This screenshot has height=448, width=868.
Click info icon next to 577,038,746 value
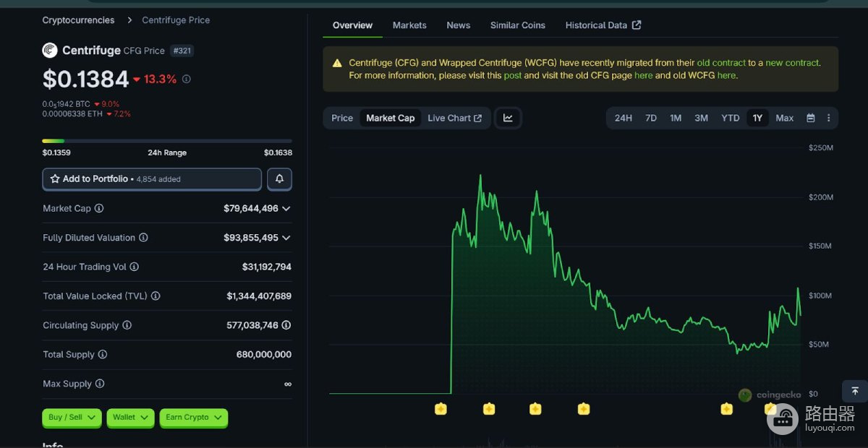click(286, 325)
